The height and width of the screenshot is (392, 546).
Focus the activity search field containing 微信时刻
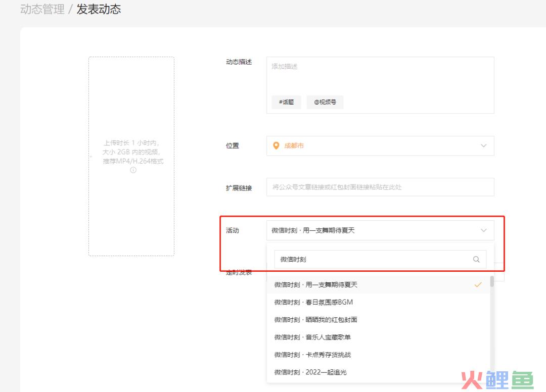coord(380,259)
